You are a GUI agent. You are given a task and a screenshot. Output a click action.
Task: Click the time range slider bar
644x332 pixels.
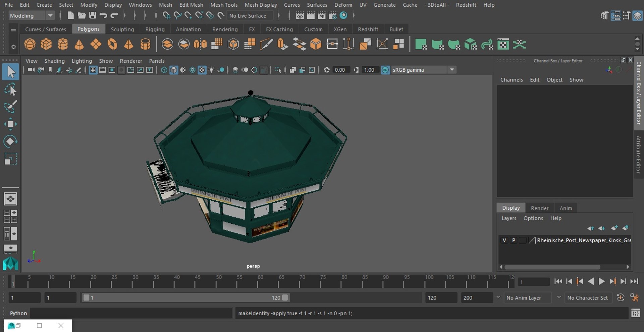[185, 297]
